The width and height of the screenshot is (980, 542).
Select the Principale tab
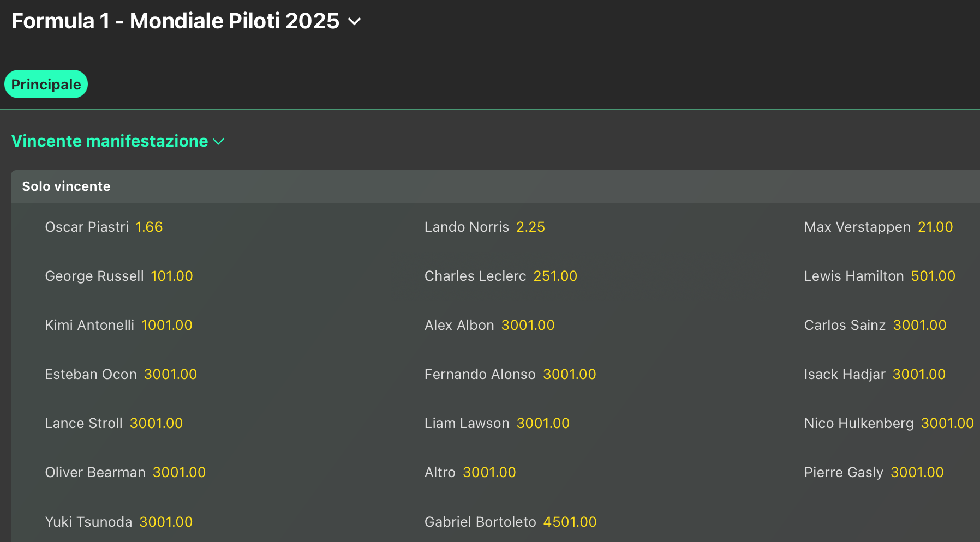tap(46, 85)
